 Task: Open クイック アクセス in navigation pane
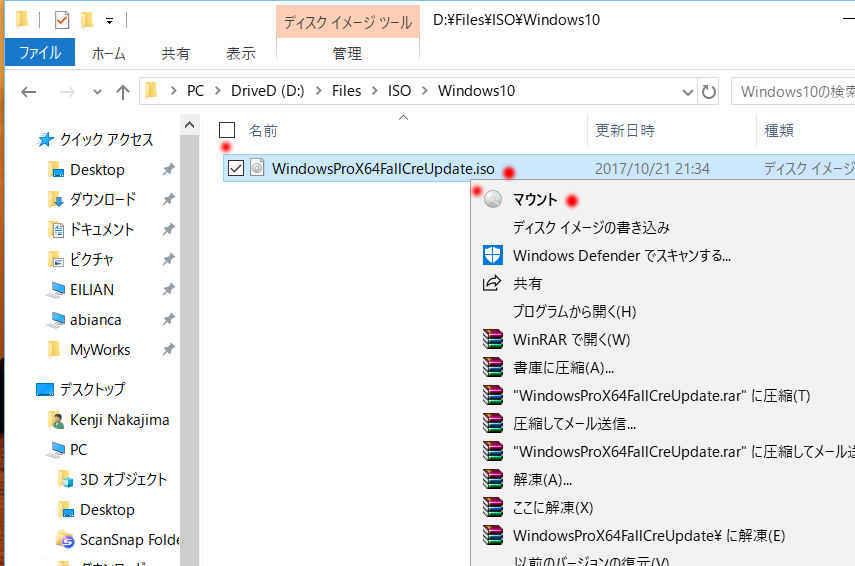(x=106, y=140)
